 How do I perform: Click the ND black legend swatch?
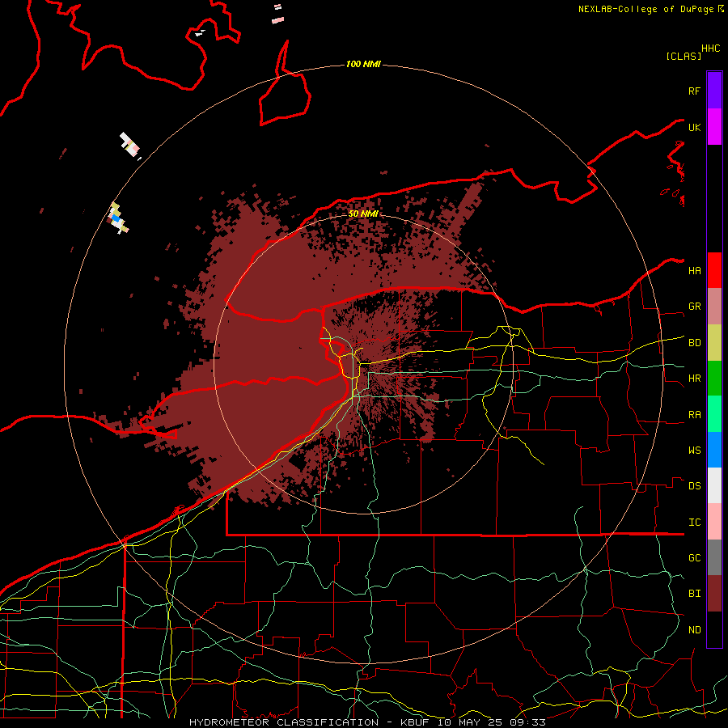(714, 629)
